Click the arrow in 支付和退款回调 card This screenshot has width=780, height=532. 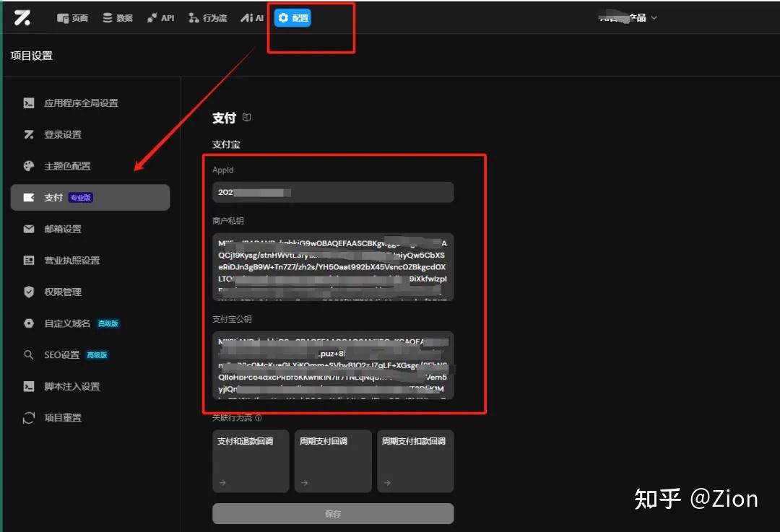tap(222, 482)
